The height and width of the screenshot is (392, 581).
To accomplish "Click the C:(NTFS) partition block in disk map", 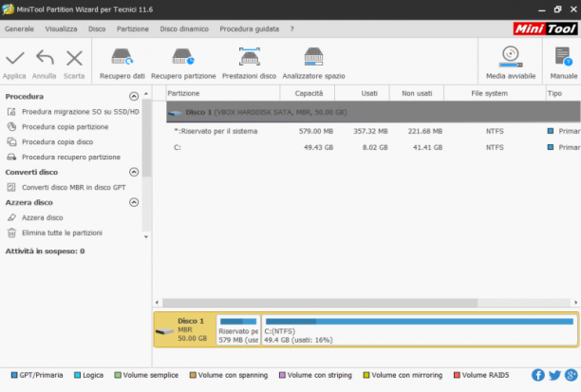I will [420, 329].
